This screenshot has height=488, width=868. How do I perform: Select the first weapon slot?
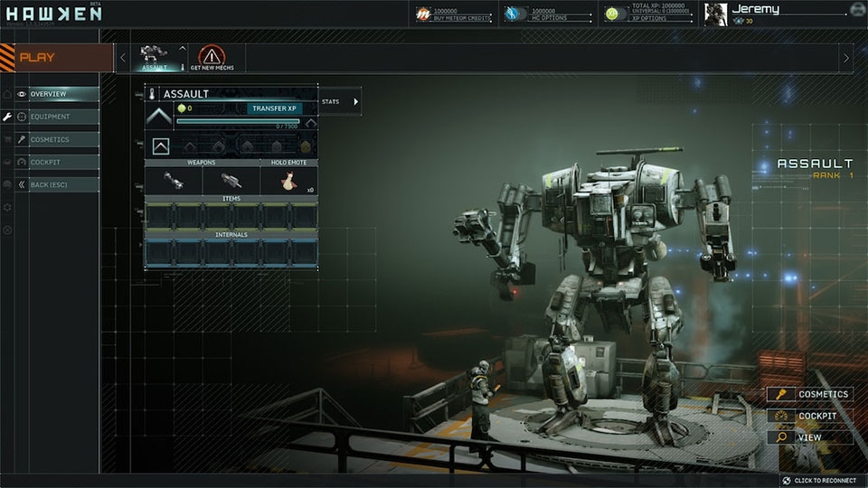pyautogui.click(x=174, y=181)
